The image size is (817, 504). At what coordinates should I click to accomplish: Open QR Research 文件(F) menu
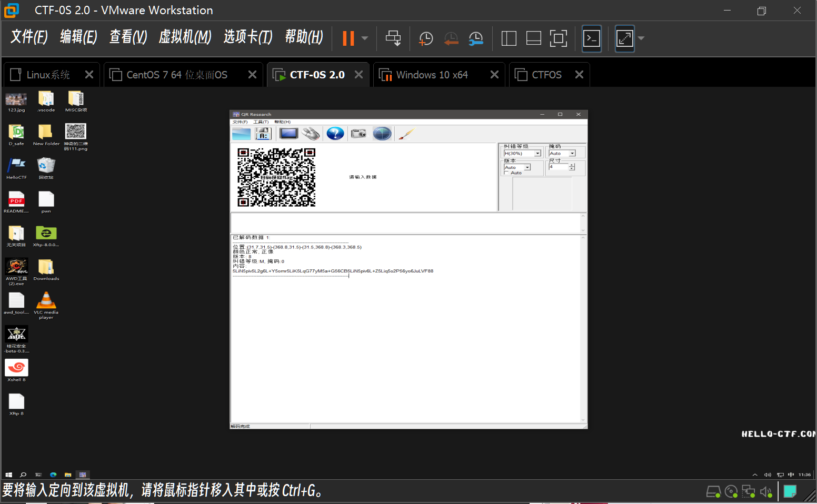pos(240,122)
